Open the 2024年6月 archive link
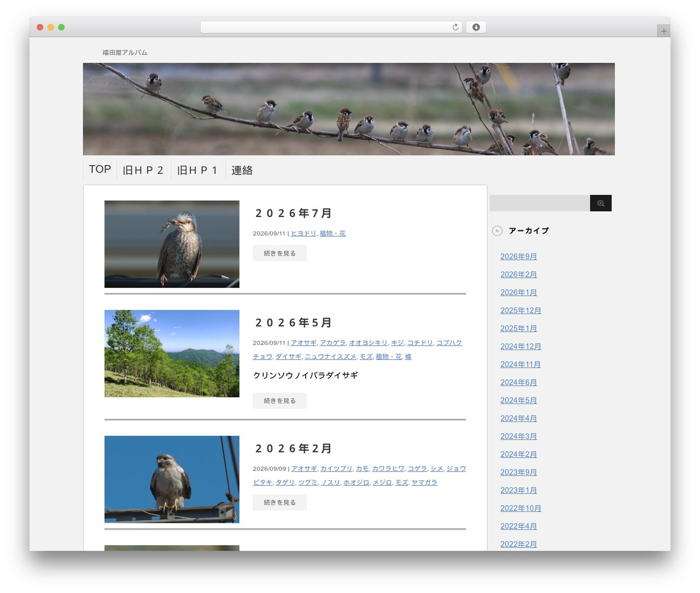The width and height of the screenshot is (700, 593). click(518, 383)
